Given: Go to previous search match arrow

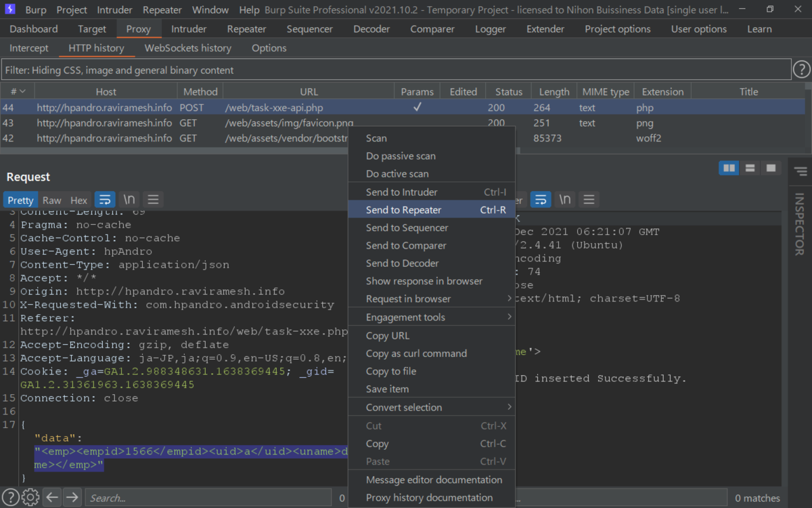Looking at the screenshot, I should point(53,497).
